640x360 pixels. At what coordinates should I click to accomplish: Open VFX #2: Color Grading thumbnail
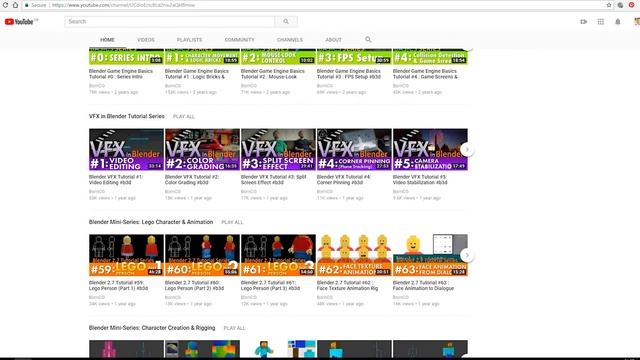(202, 149)
